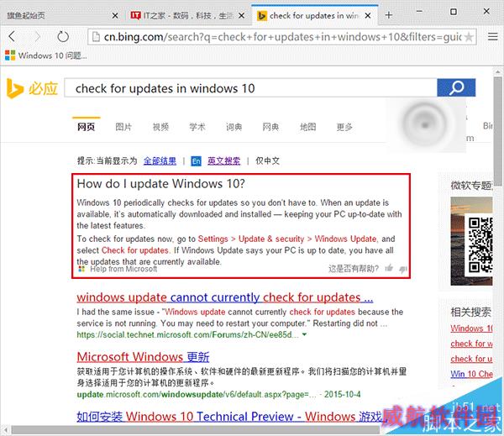
Task: Open Microsoft Windows 更新 result
Action: (143, 357)
